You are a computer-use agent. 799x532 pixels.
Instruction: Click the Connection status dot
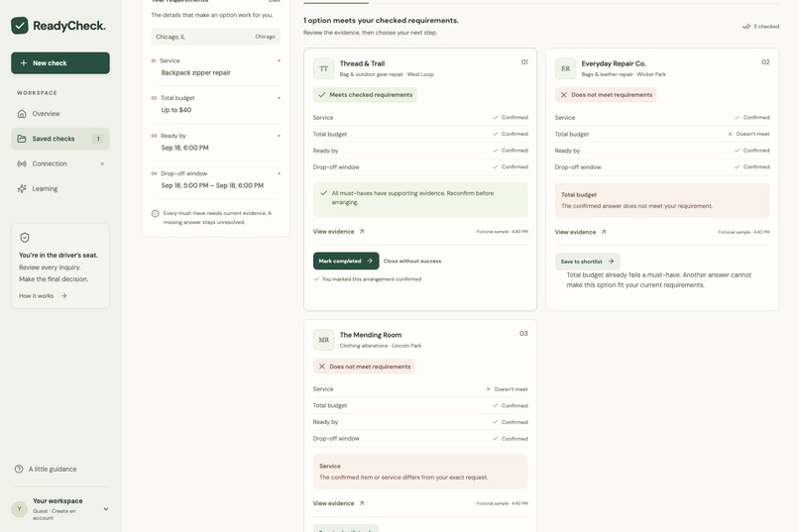(x=102, y=163)
